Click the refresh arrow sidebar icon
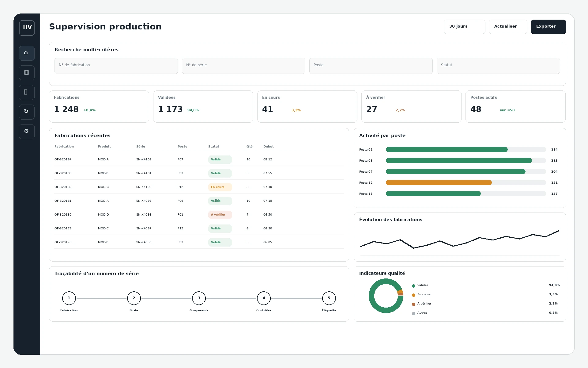 [x=27, y=112]
